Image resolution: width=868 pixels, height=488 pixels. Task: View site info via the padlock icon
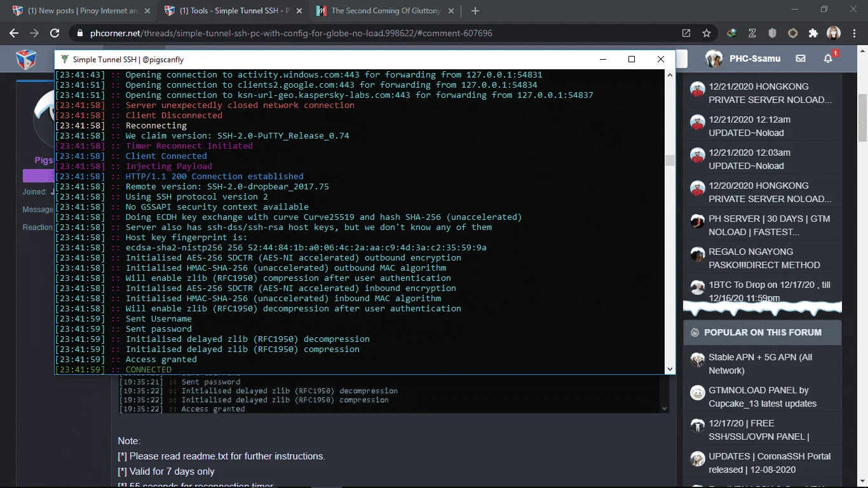point(79,33)
